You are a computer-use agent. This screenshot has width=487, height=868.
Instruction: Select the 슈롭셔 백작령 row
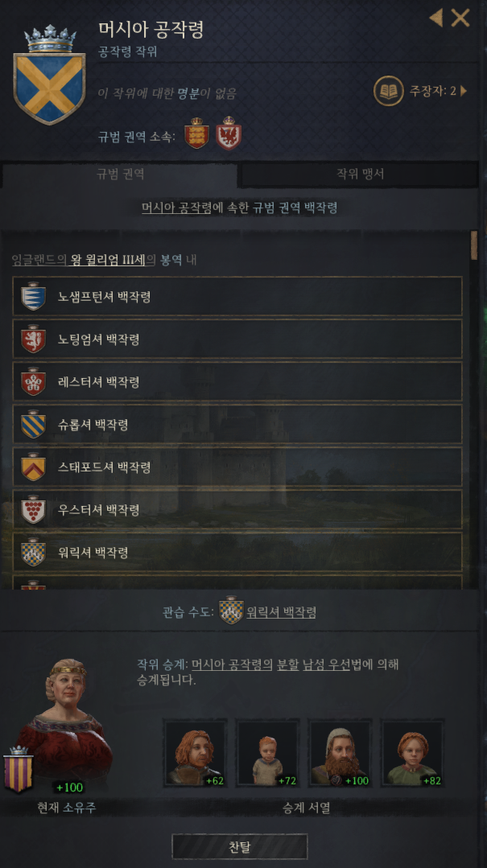click(x=237, y=425)
